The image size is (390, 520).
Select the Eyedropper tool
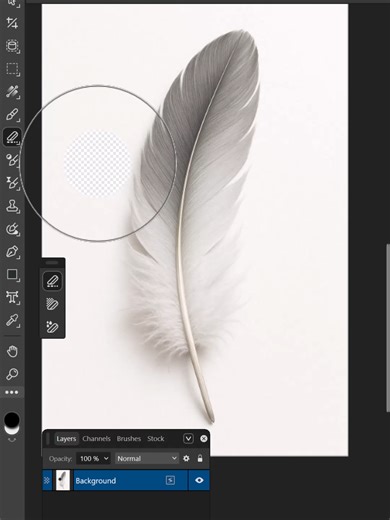coord(12,320)
